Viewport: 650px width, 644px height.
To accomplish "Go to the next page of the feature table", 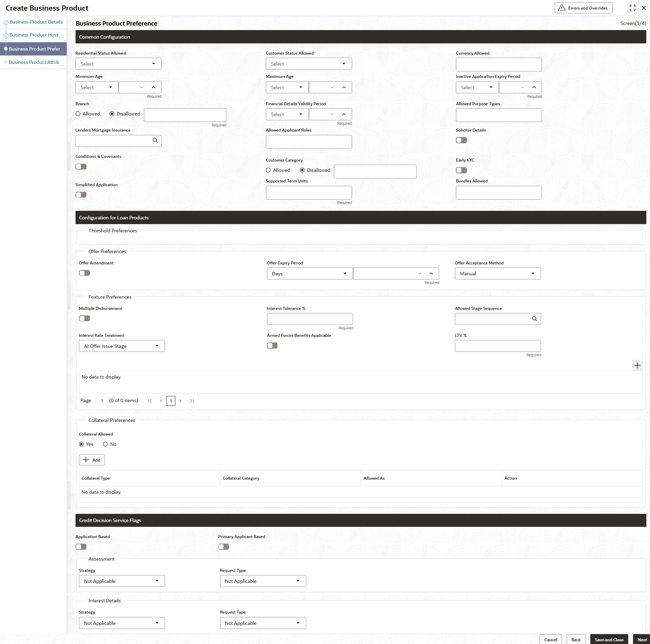I will click(181, 401).
